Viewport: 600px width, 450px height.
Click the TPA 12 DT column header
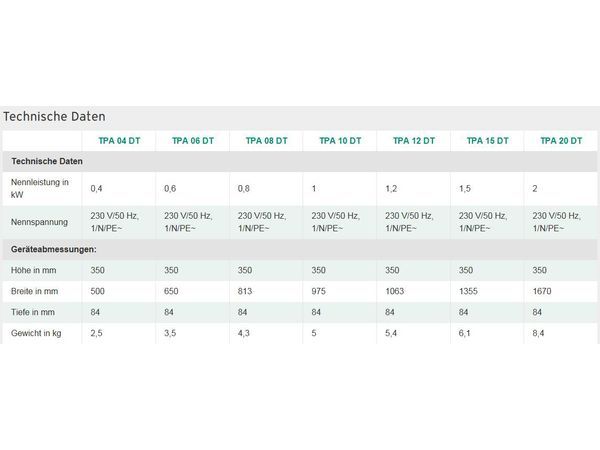click(414, 141)
